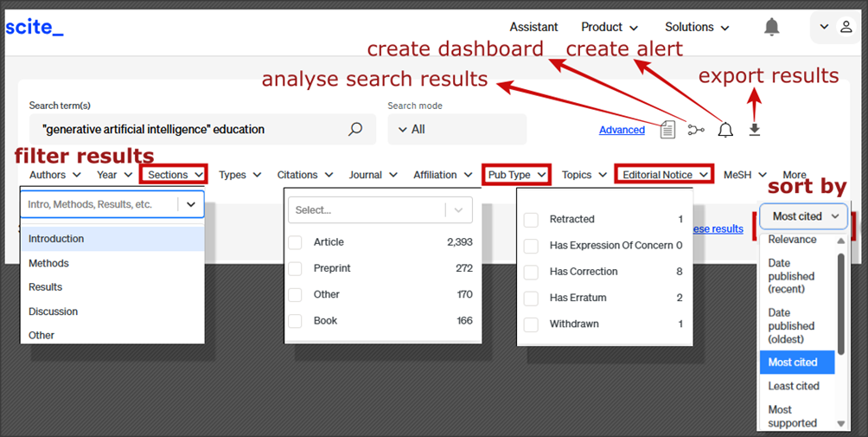Click the scite_ logo
Image resolution: width=868 pixels, height=437 pixels.
coord(35,28)
